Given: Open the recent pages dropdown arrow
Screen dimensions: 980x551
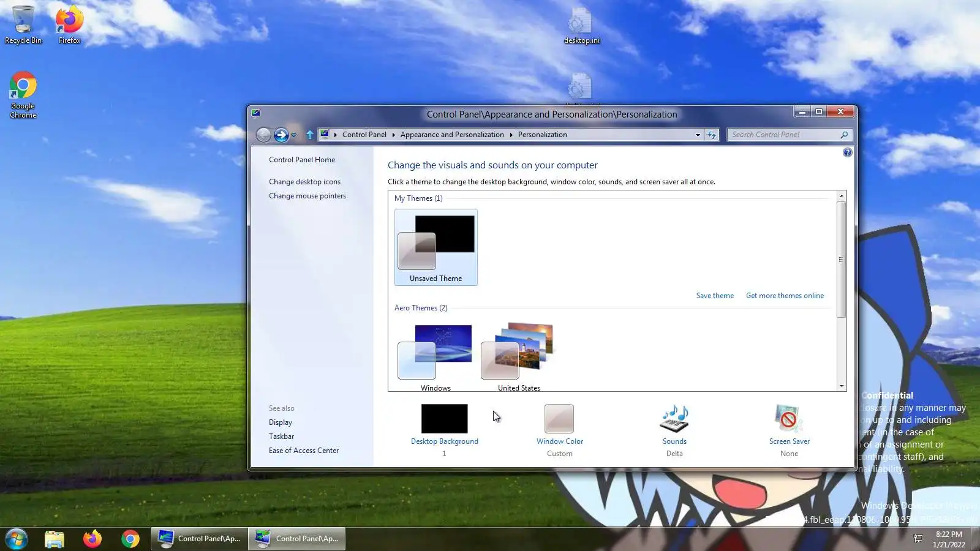Looking at the screenshot, I should point(294,135).
